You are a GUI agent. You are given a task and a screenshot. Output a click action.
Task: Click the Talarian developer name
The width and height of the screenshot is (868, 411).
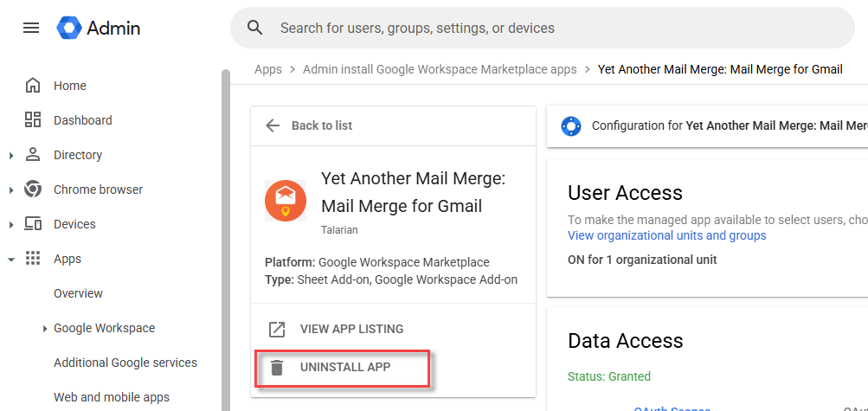point(339,229)
